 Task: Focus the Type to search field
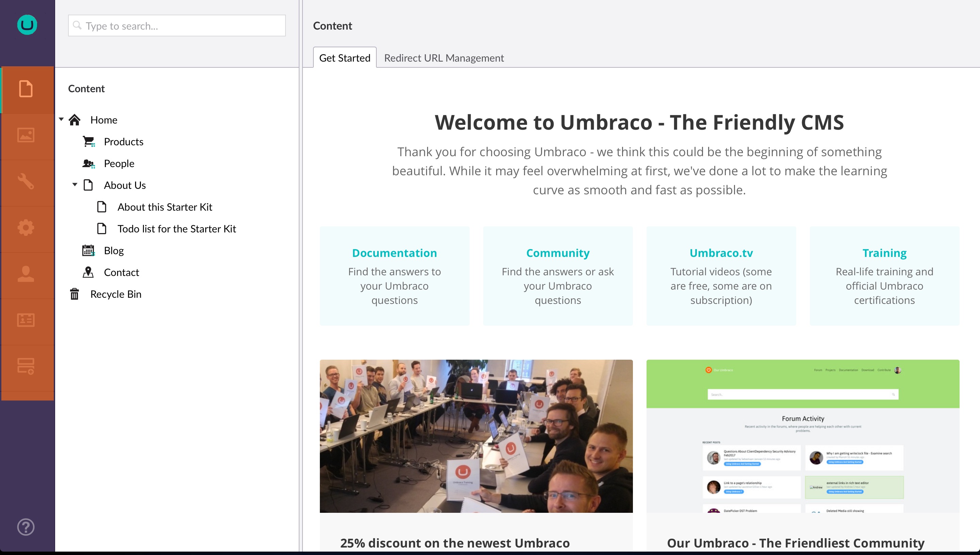click(x=177, y=26)
